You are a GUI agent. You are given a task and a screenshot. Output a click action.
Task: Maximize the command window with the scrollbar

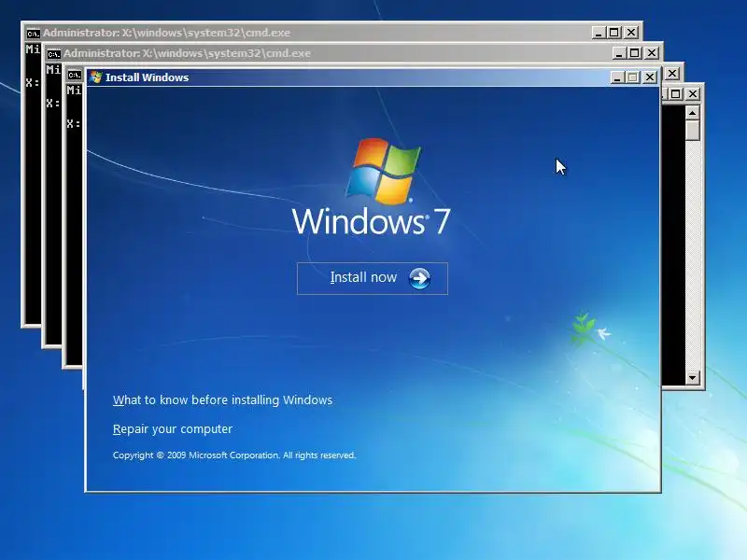[675, 94]
